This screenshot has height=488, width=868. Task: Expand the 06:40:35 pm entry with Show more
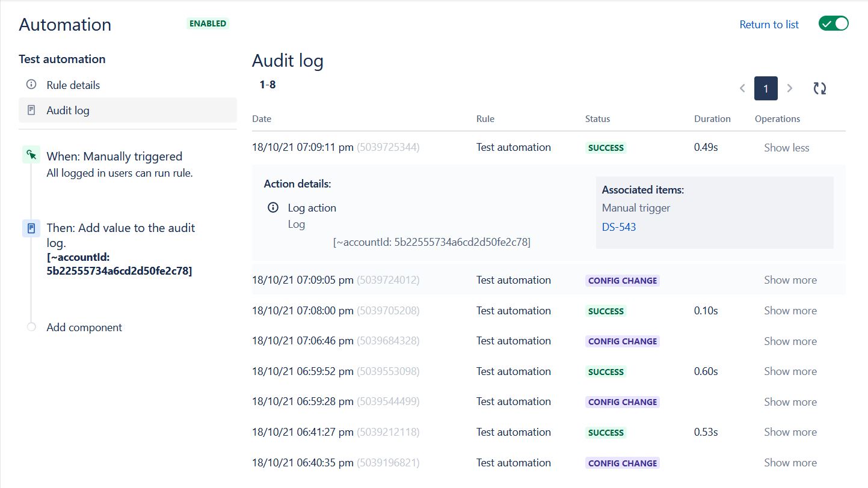click(790, 463)
